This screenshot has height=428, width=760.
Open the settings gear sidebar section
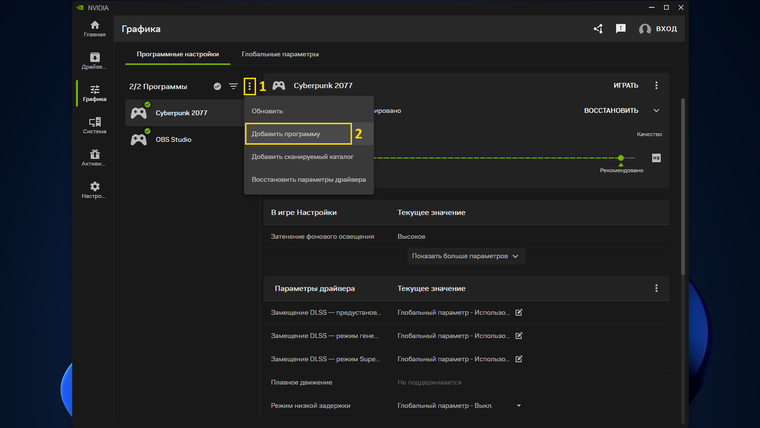[95, 190]
